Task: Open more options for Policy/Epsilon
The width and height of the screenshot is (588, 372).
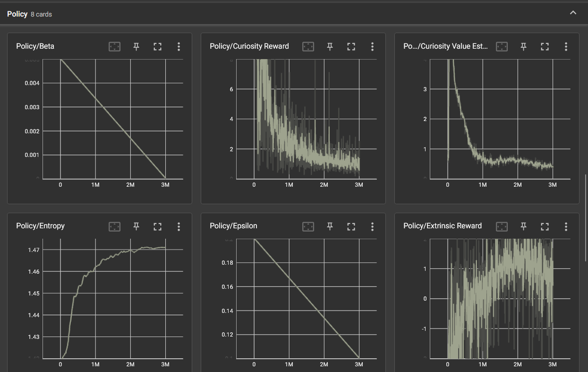Action: 372,227
